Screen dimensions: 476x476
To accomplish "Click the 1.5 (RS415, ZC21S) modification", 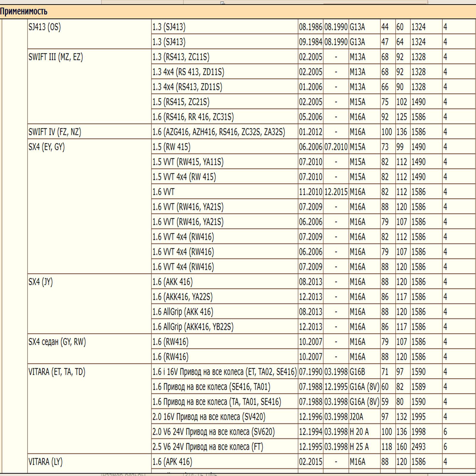I will pos(181,102).
